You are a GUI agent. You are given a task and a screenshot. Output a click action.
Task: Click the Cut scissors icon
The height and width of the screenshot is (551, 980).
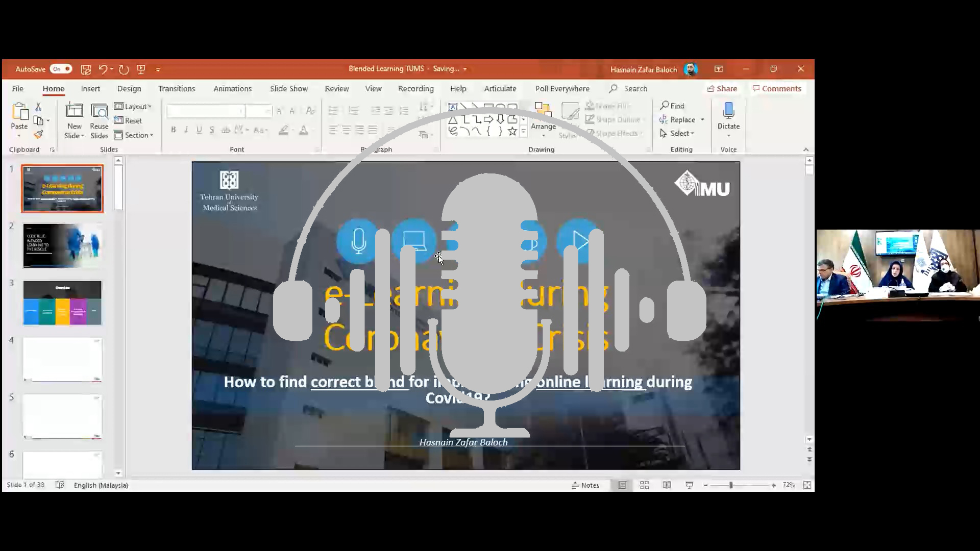[38, 107]
